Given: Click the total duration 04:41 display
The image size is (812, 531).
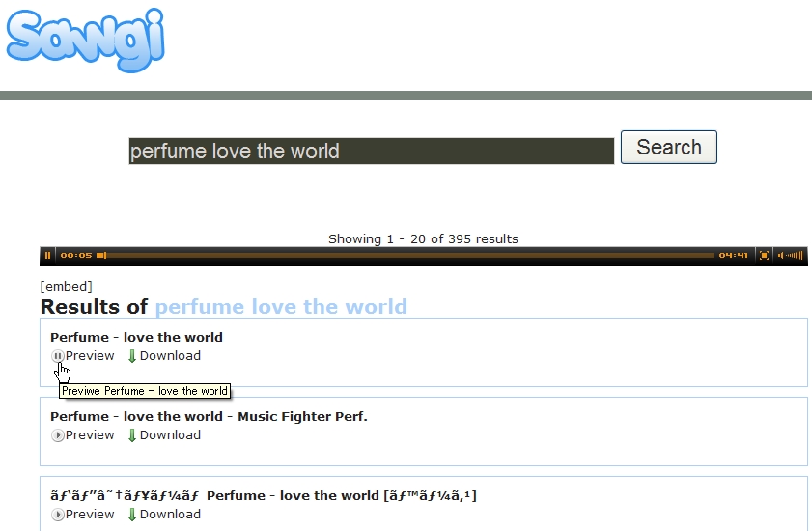Looking at the screenshot, I should pos(733,255).
